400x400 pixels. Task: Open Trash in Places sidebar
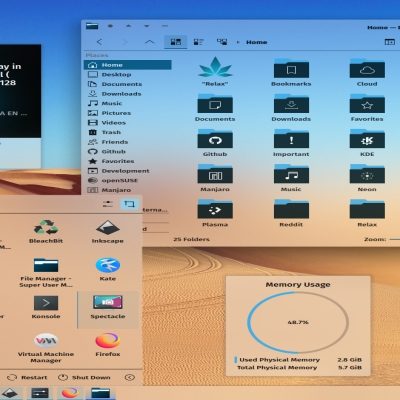coord(128,132)
